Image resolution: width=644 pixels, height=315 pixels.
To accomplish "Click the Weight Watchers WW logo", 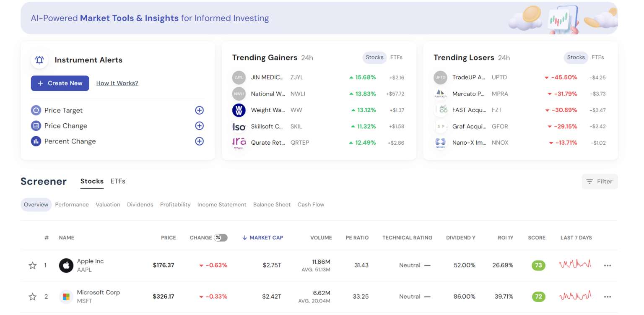I will pyautogui.click(x=239, y=110).
